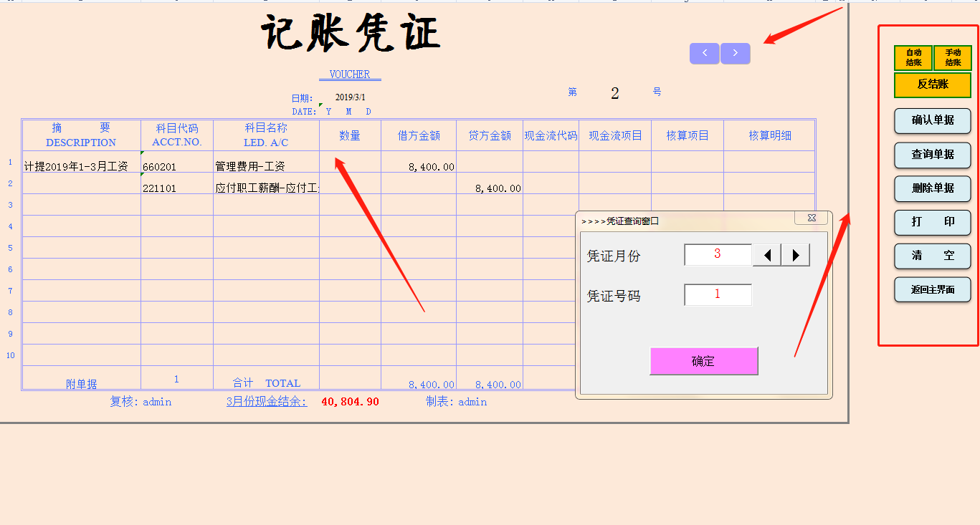Click 返回主界面 to return to main screen
980x525 pixels.
(932, 290)
